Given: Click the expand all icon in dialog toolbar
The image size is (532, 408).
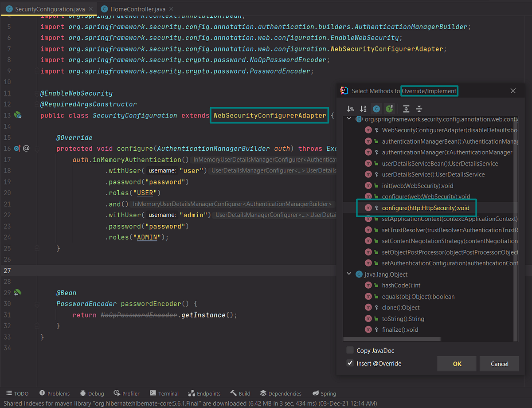Looking at the screenshot, I should tap(406, 109).
